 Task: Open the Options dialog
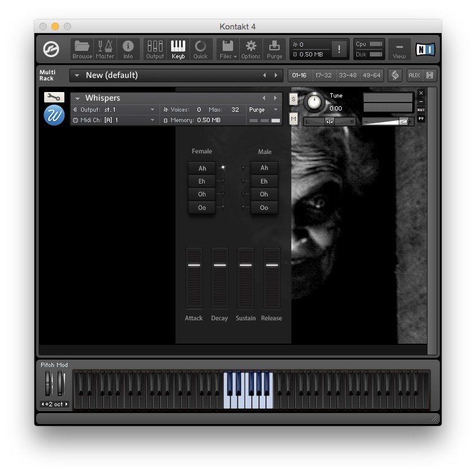[251, 49]
